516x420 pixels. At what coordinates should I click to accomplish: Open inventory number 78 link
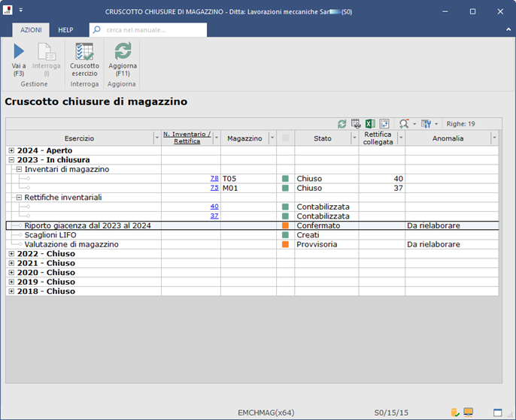pos(214,179)
